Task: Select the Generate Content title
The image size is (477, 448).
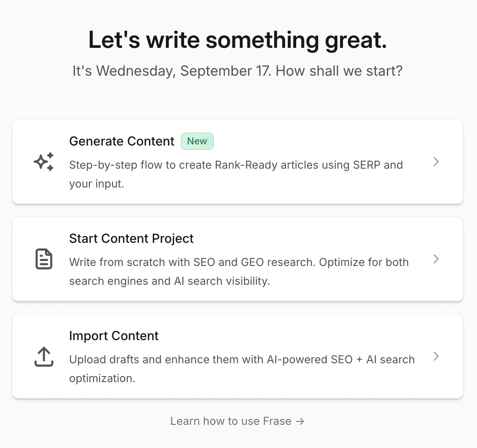Action: coord(122,141)
